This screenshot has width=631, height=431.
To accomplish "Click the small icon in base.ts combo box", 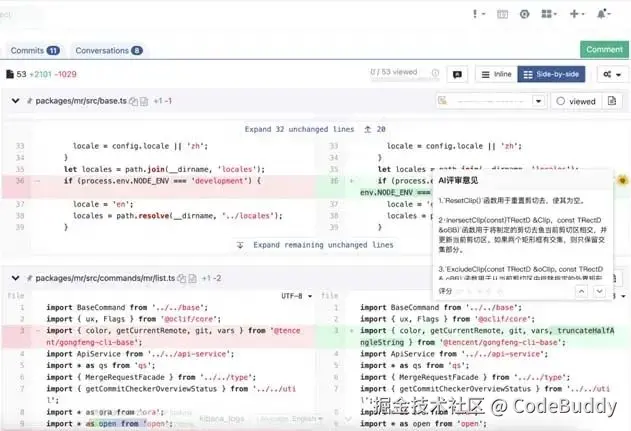I will pos(443,101).
